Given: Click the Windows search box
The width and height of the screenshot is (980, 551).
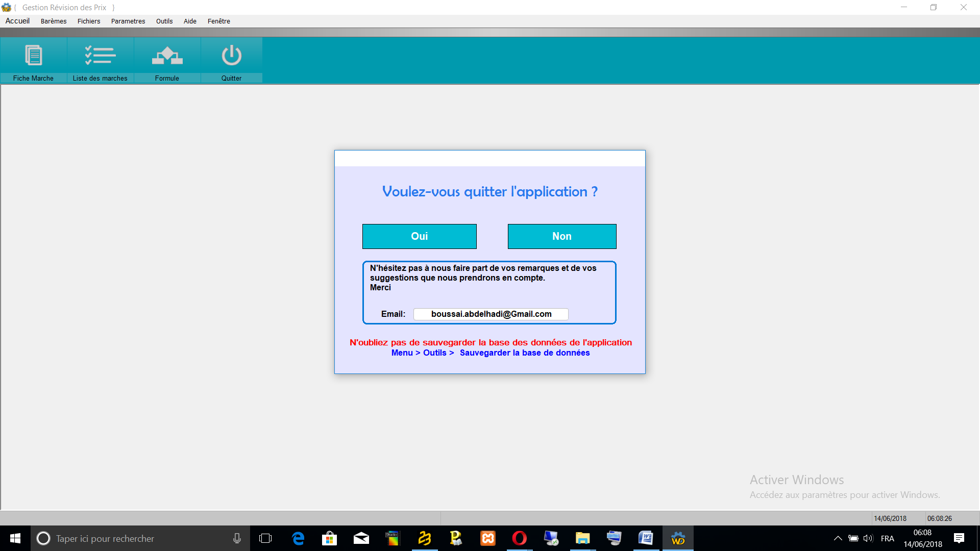Looking at the screenshot, I should point(138,538).
